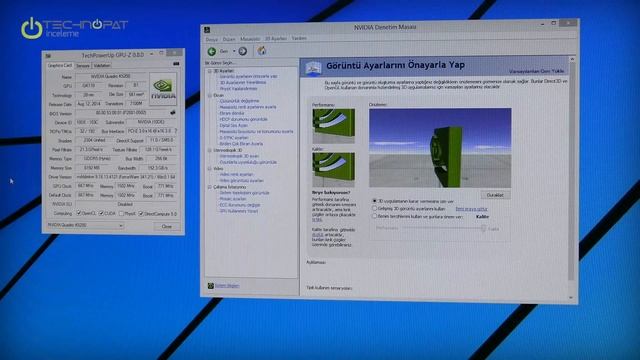Open the Dosya menu

[x=211, y=39]
